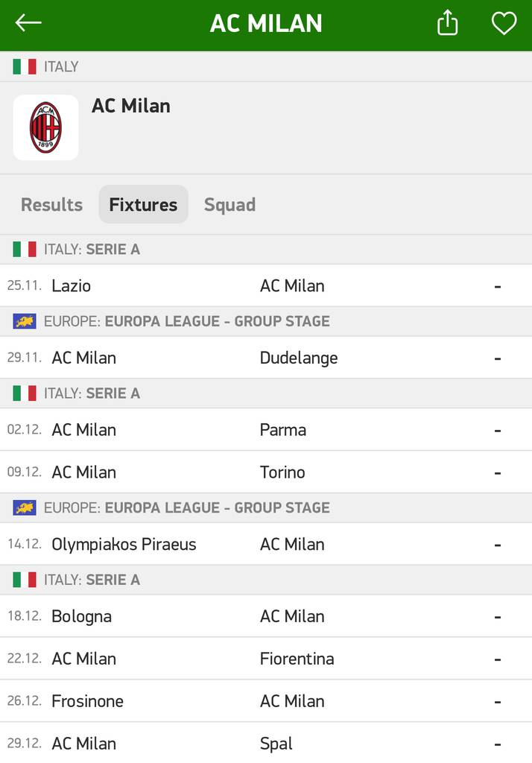Open the AC Milan vs Dudelange match
532x763 pixels.
coord(266,358)
